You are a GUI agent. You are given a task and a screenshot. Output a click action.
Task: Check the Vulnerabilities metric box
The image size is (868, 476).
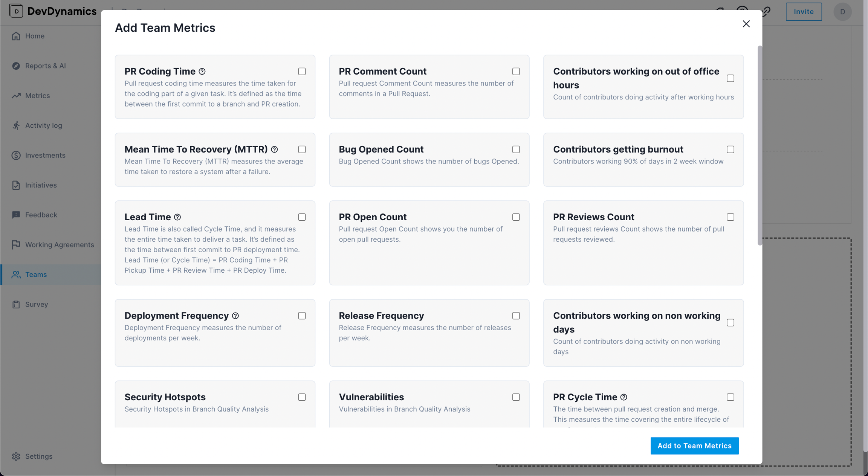[516, 397]
